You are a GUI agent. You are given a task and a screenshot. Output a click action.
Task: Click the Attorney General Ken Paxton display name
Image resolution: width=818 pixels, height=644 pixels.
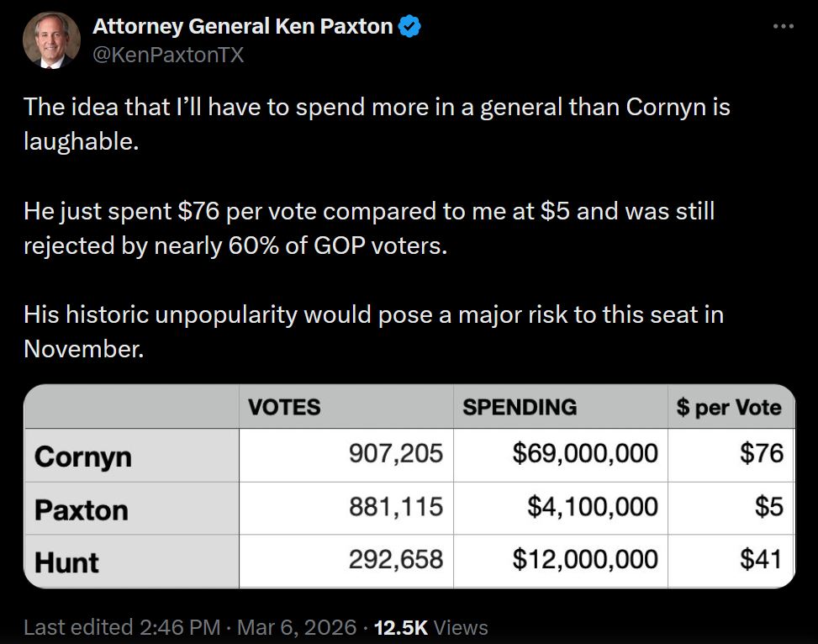click(x=242, y=27)
